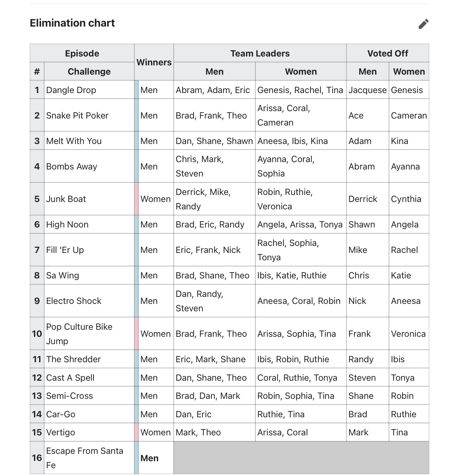Click the Genesis voted-off women cell
Viewport: 459px width, 476px height.
pyautogui.click(x=409, y=90)
